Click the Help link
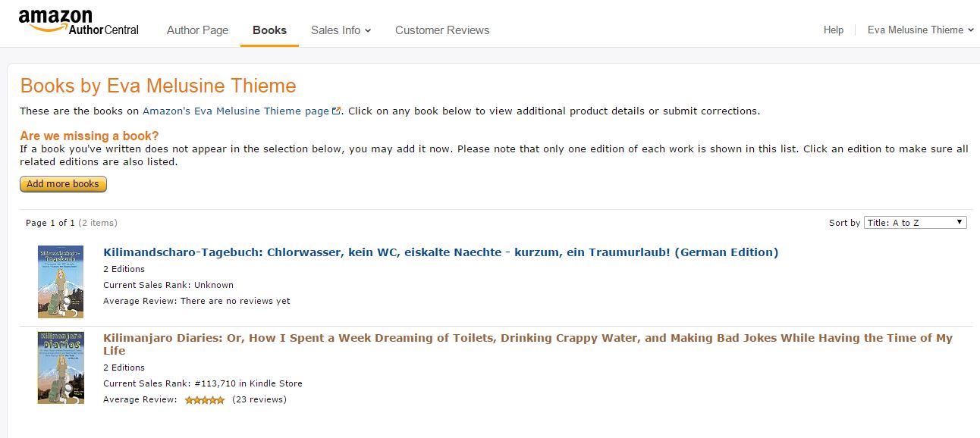Screen dimensions: 980x438 833,30
